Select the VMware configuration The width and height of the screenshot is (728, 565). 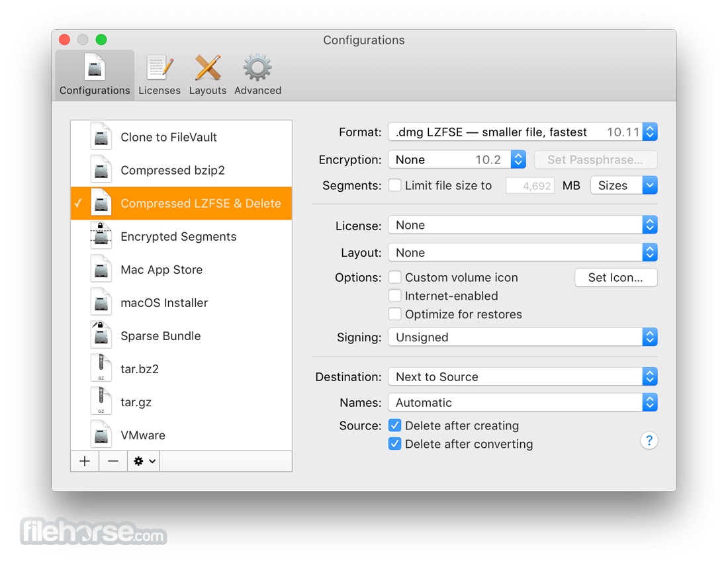point(181,435)
